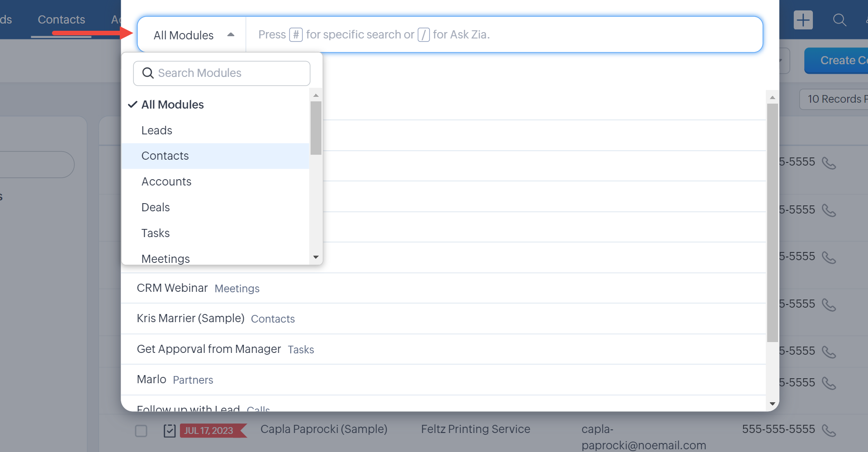Click the first phone icon in contacts list
Screen dimensions: 868x452
[829, 163]
